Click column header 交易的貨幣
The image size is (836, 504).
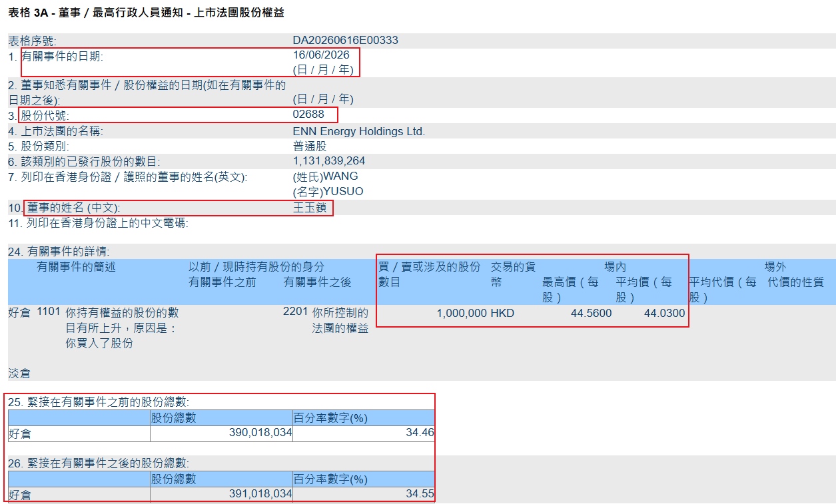[x=514, y=274]
